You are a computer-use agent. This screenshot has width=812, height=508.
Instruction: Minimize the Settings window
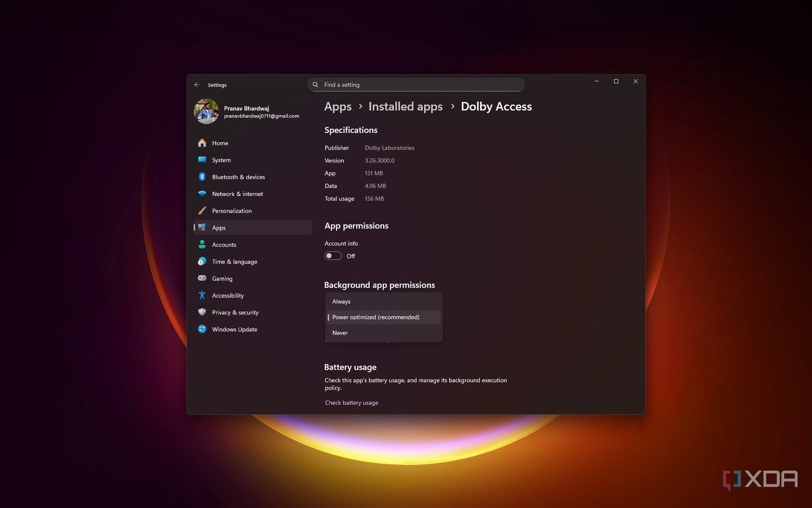pos(597,81)
